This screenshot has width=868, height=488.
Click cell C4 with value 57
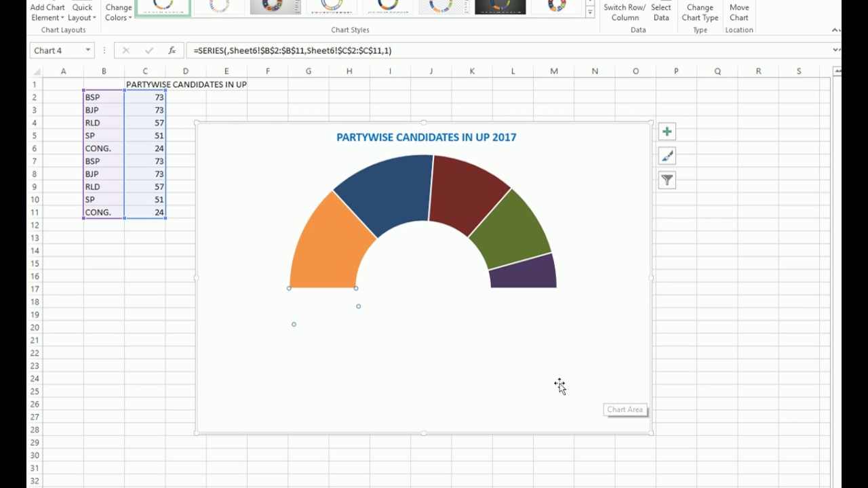(x=145, y=123)
